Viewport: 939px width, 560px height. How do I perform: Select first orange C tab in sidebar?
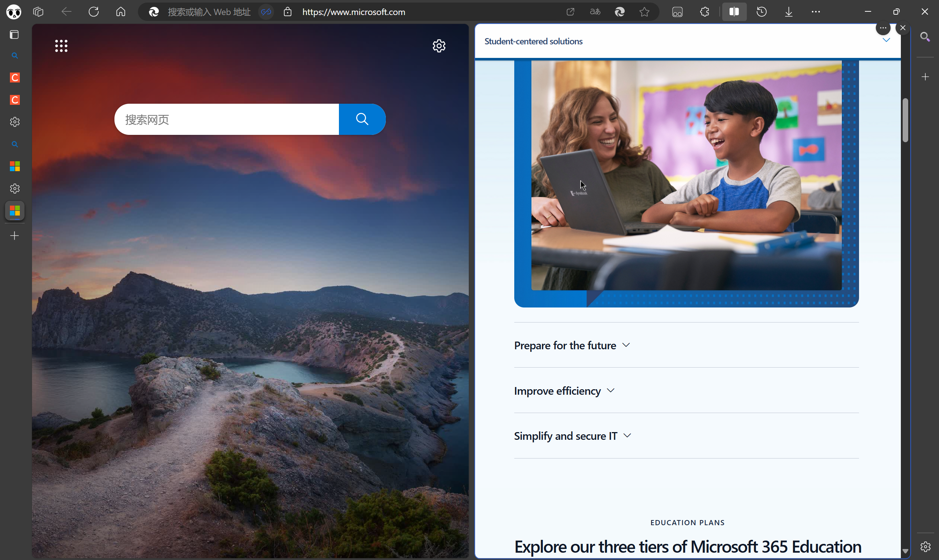point(15,78)
